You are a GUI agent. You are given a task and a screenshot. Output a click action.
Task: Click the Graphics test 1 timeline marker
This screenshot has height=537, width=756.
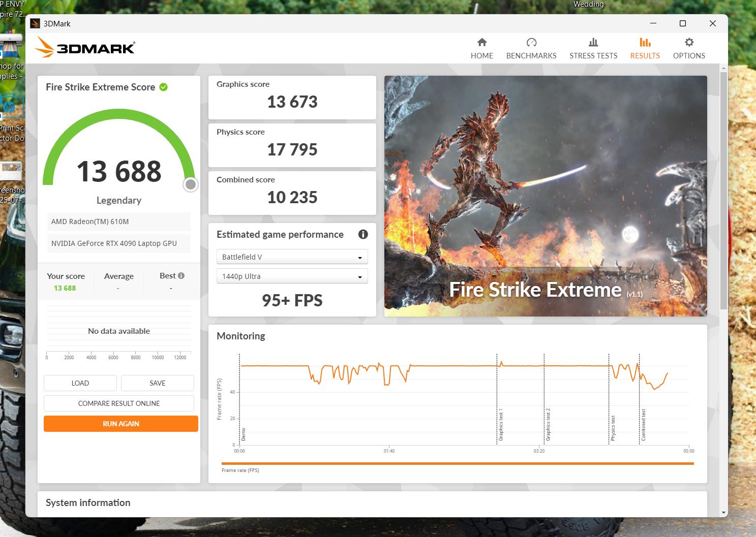tap(500, 424)
